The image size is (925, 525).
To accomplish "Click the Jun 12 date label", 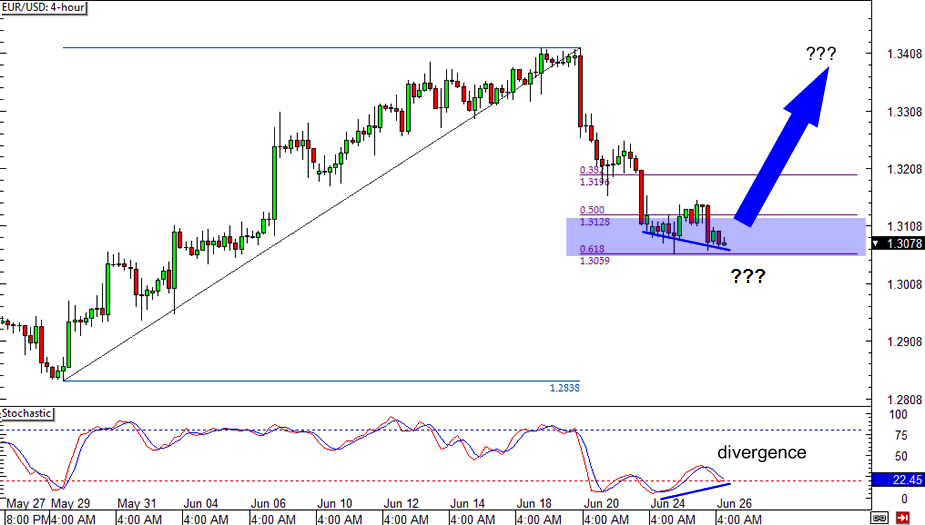I will pos(401,504).
